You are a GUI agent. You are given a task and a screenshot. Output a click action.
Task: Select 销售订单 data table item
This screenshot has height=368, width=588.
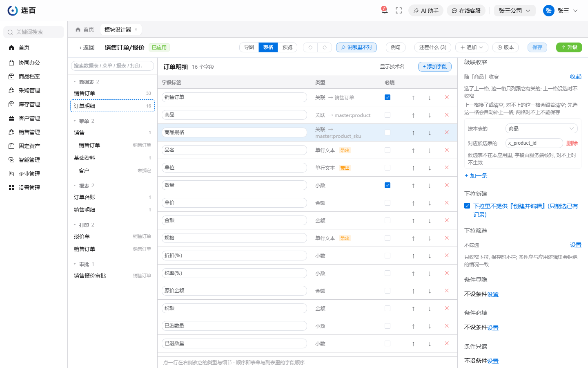coord(112,93)
